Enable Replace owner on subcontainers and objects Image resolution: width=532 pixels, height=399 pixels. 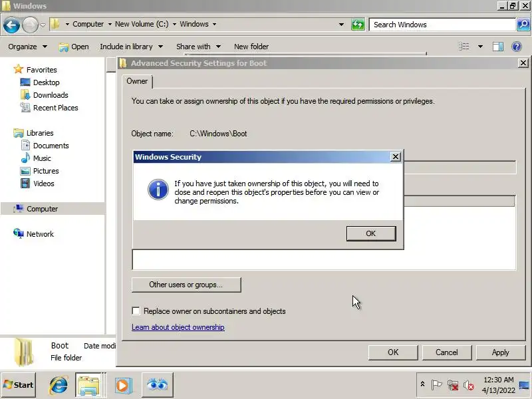point(136,311)
